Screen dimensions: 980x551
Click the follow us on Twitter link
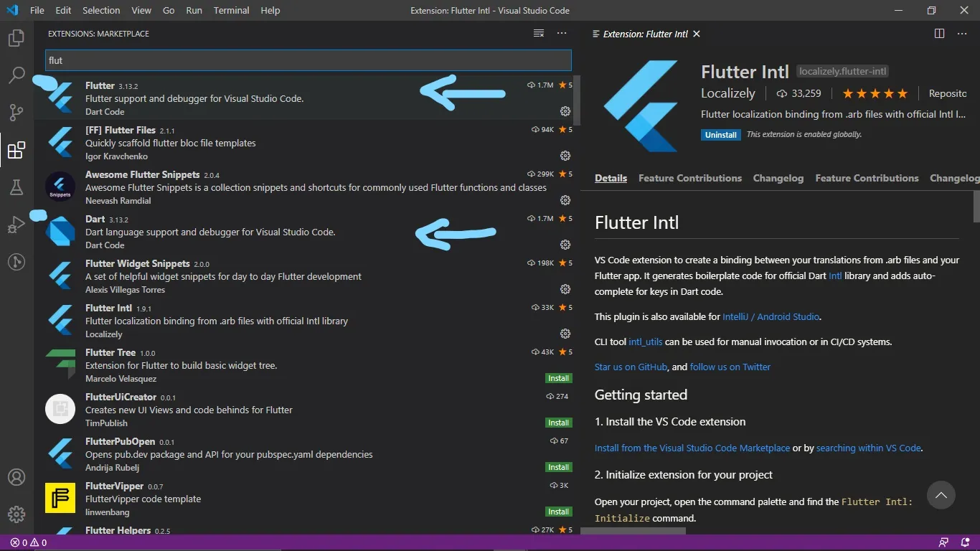[x=730, y=367]
